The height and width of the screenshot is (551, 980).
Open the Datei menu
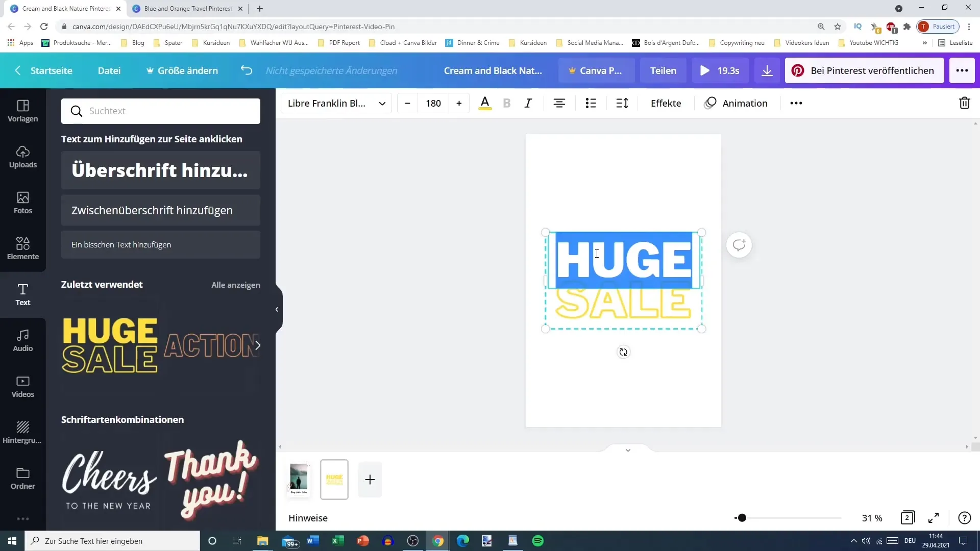tap(109, 70)
